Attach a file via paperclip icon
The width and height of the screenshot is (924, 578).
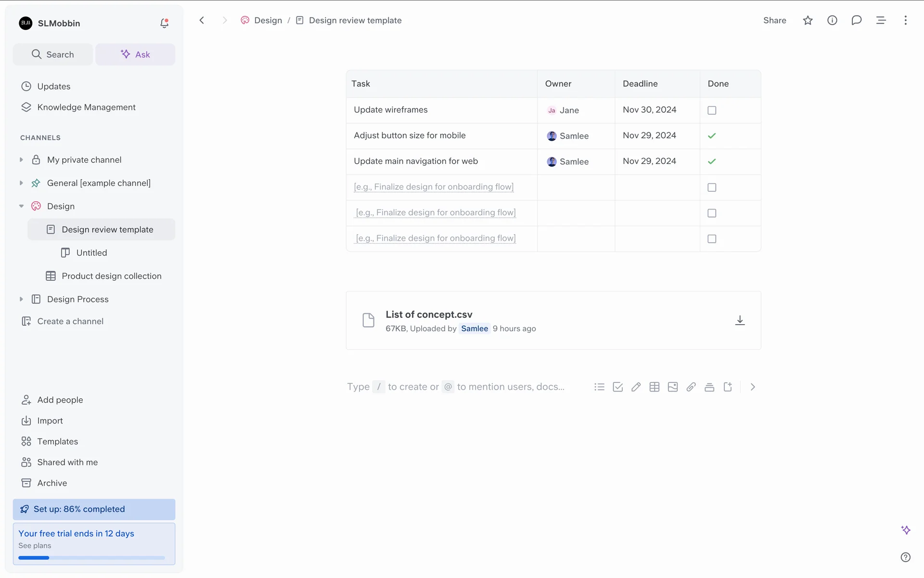click(x=691, y=387)
